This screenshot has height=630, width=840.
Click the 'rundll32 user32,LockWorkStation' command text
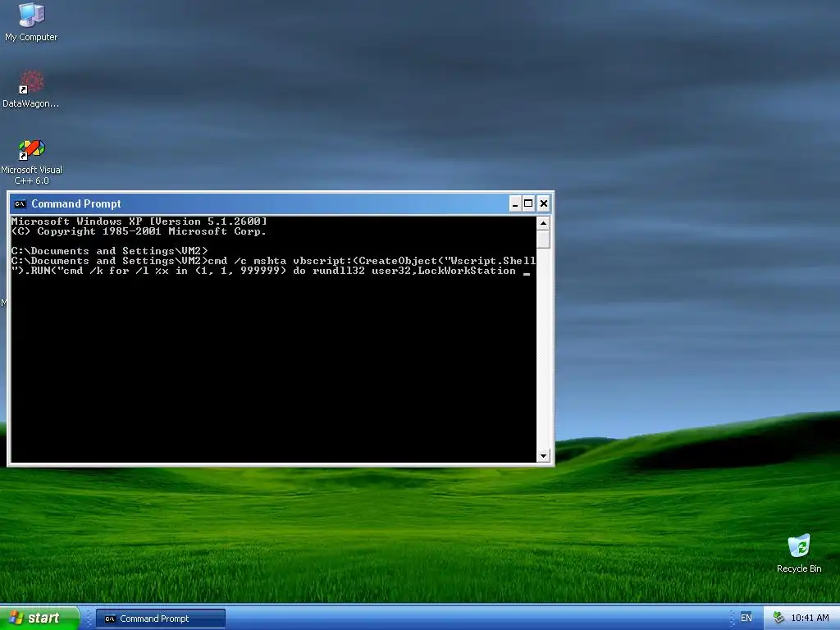point(414,271)
